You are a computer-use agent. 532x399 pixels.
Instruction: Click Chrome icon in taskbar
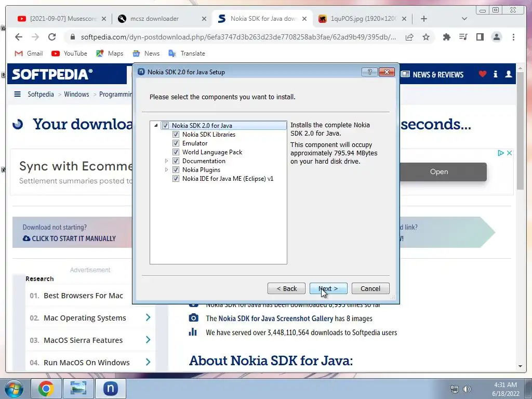tap(46, 389)
